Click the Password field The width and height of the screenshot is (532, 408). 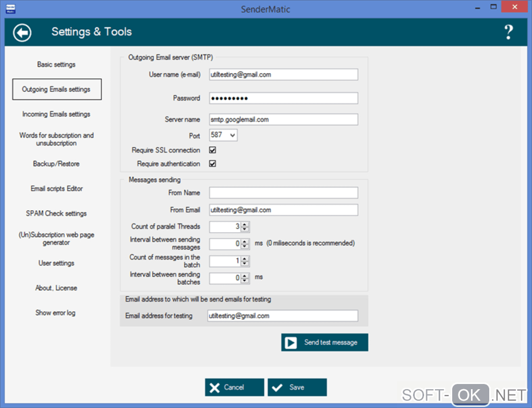(x=284, y=99)
